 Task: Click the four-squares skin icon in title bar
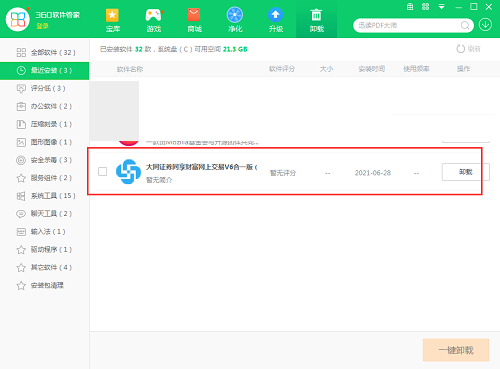click(426, 7)
